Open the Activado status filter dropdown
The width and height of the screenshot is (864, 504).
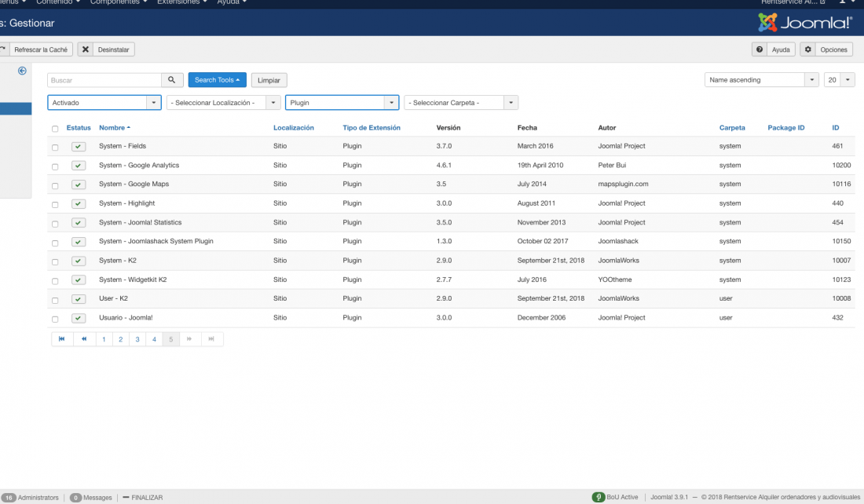click(104, 103)
